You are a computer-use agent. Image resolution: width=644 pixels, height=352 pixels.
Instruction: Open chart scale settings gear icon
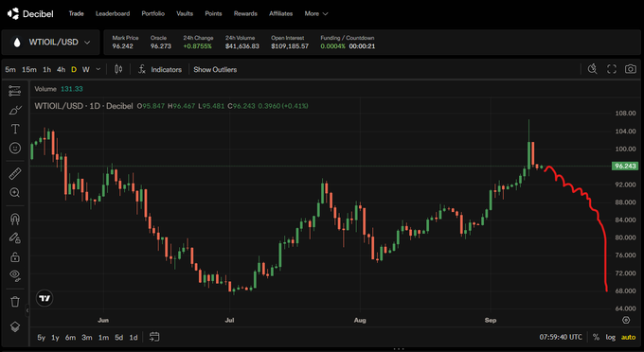coord(625,320)
